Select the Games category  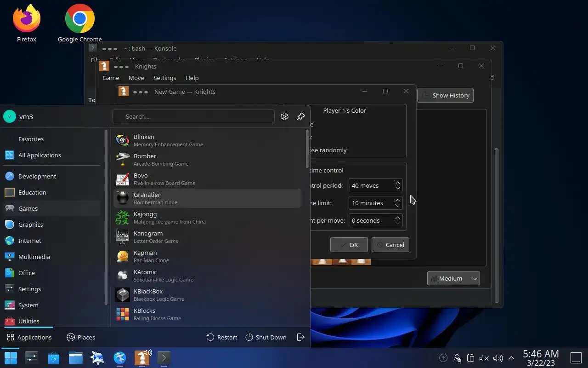pos(52,208)
